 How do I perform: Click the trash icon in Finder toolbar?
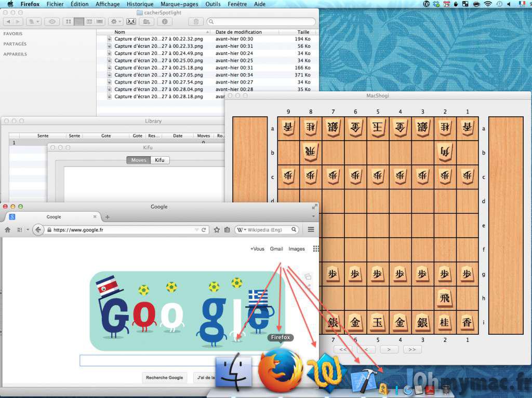pos(196,22)
